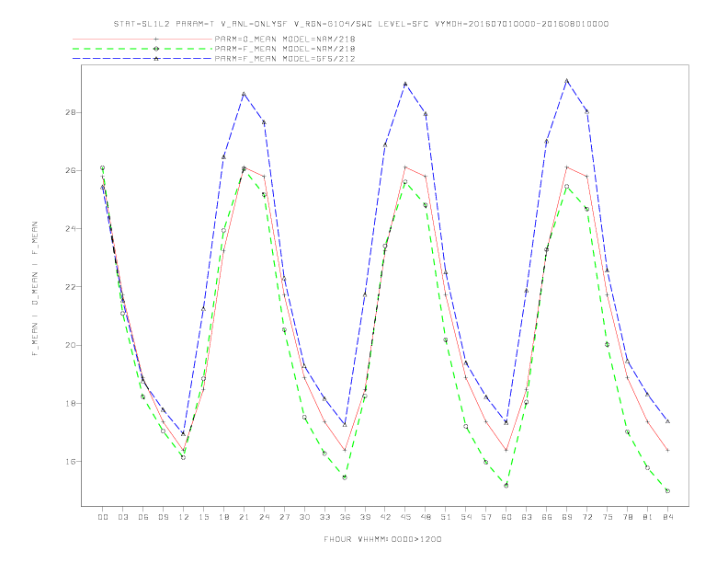Click the blue GFS triangle peak at hour 21
The width and height of the screenshot is (728, 563).
[x=244, y=94]
